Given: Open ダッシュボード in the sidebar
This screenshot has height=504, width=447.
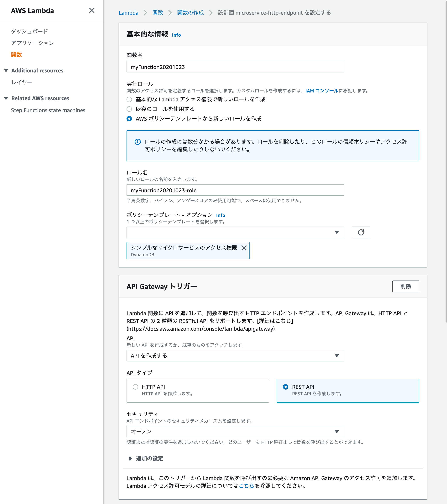Looking at the screenshot, I should pos(30,31).
